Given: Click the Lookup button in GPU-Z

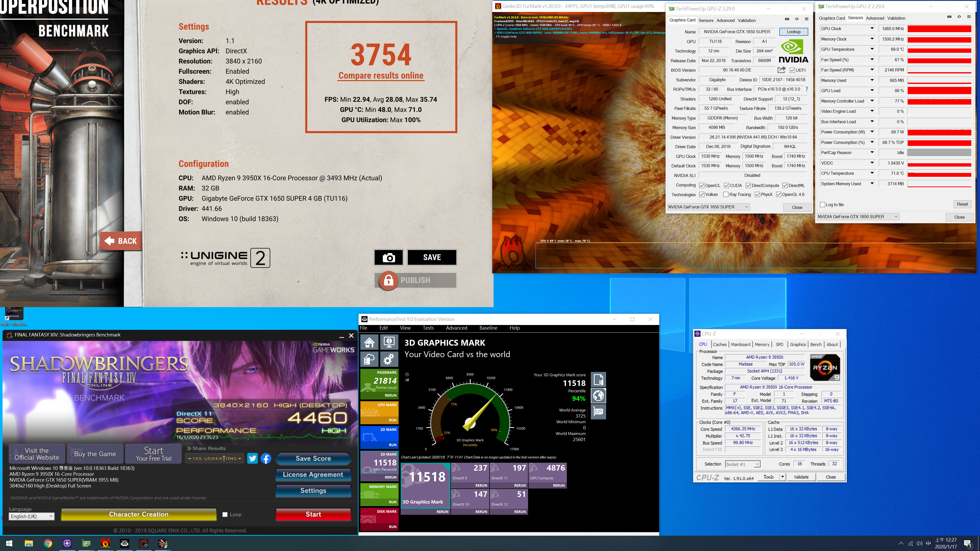Looking at the screenshot, I should 794,32.
